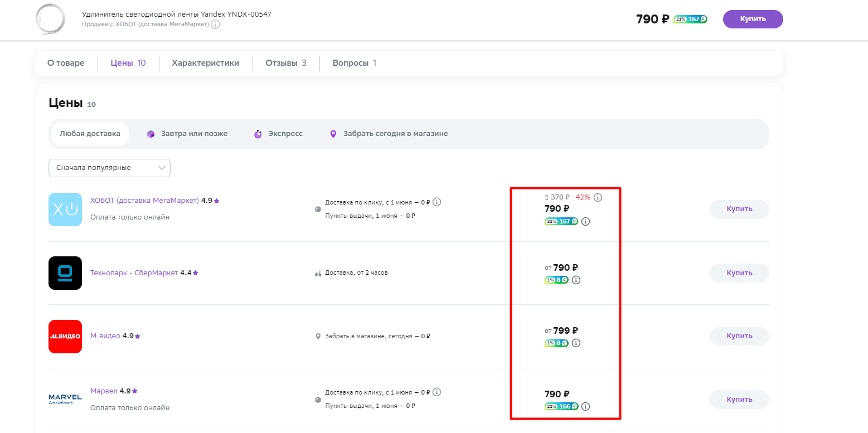Click discount info icon beside -42%
Screen dimensions: 868x433
click(598, 197)
